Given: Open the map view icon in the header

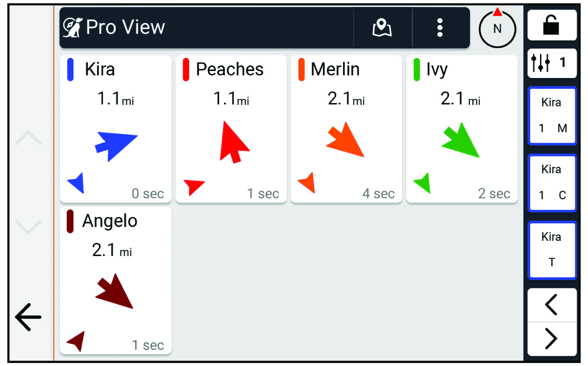Looking at the screenshot, I should [382, 28].
